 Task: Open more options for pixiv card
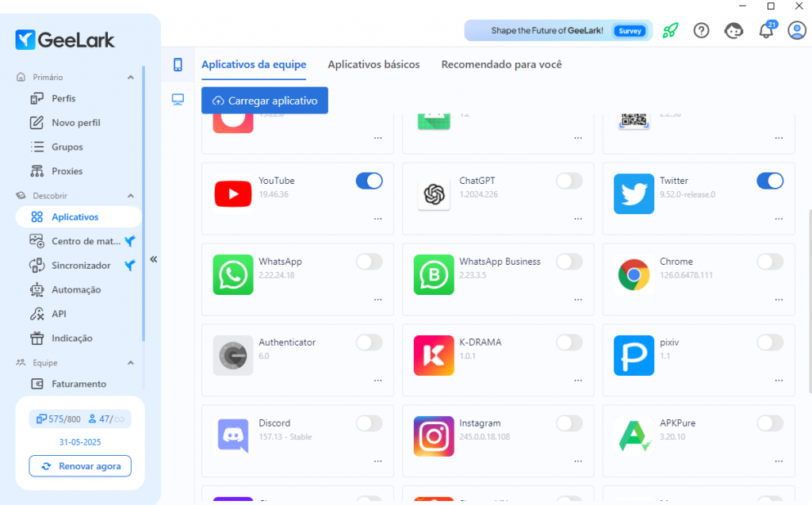779,381
